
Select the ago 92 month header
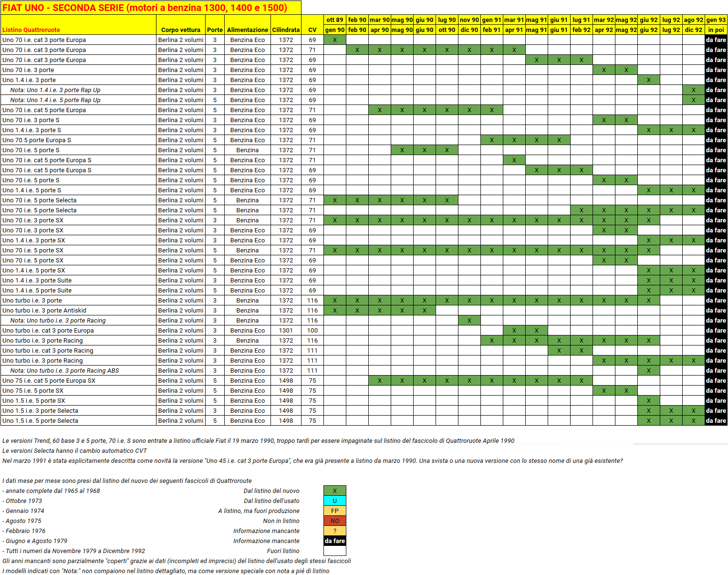tap(694, 20)
